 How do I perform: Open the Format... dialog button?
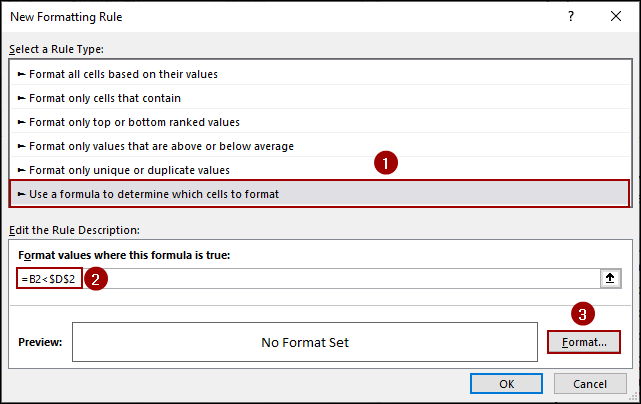tap(584, 342)
